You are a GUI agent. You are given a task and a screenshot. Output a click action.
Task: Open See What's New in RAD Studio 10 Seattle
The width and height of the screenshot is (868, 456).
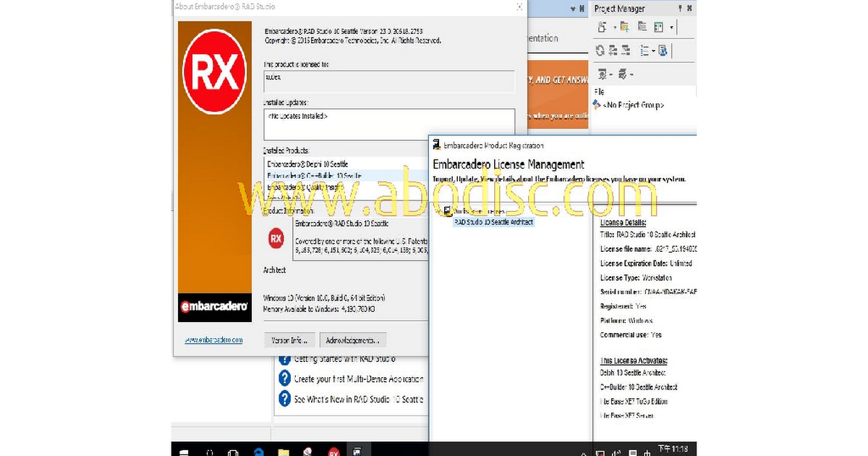pyautogui.click(x=359, y=399)
